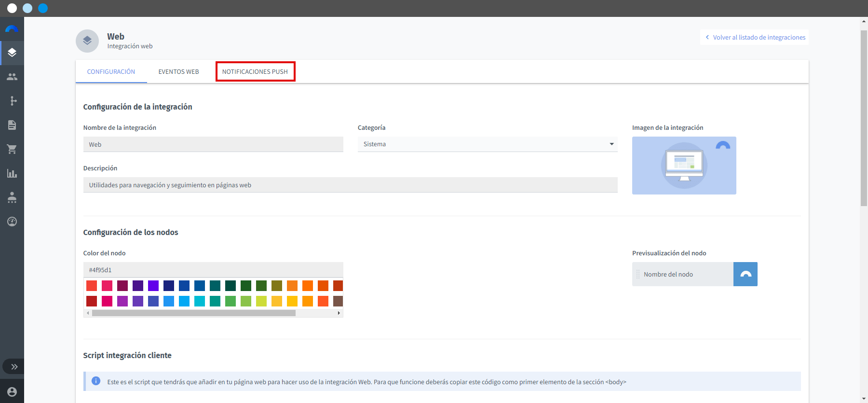The image size is (868, 403).
Task: Click the Imagen de la integración thumbnail
Action: (684, 166)
